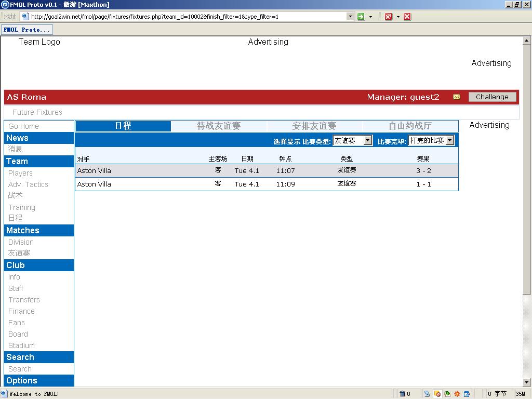
Task: Click the red X close-all icon
Action: [x=407, y=17]
